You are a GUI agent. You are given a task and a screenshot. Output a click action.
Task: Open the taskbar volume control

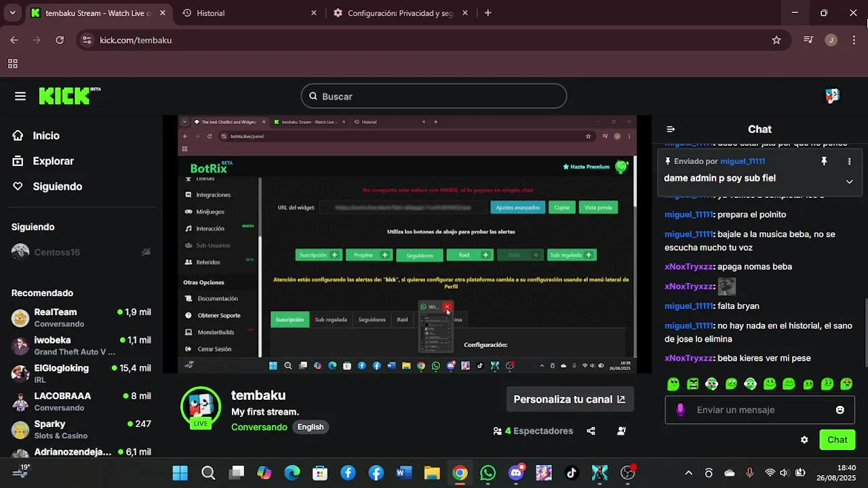point(784,473)
